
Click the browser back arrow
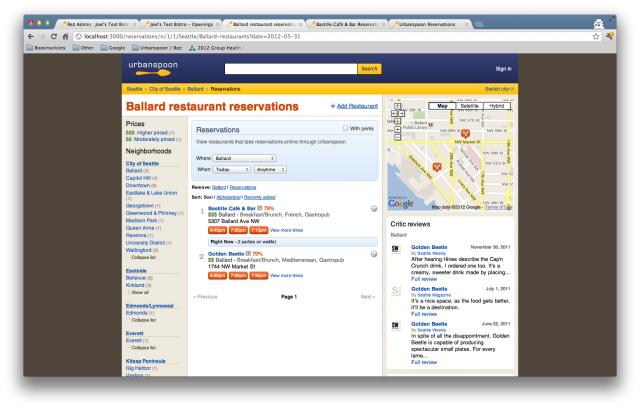tap(31, 36)
